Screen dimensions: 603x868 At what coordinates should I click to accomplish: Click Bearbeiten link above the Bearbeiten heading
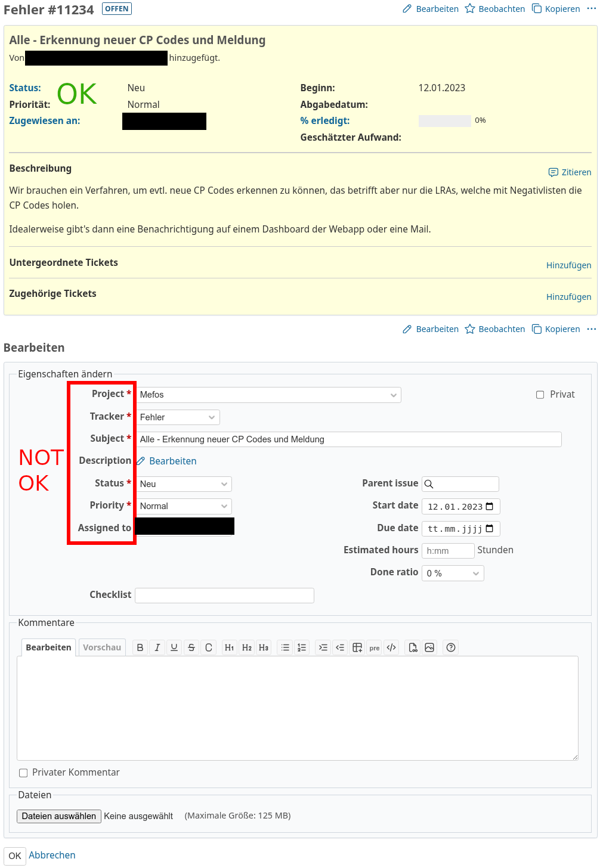tap(431, 329)
